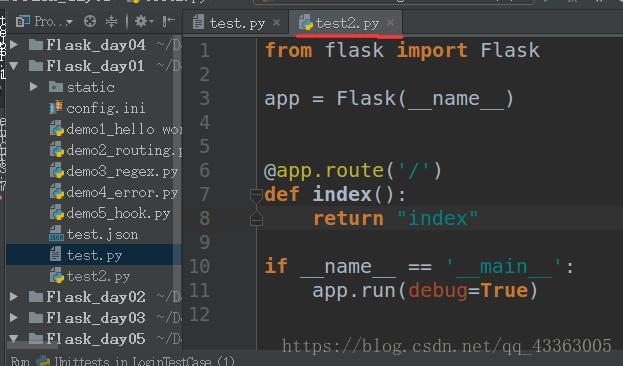The height and width of the screenshot is (366, 623).
Task: Expand the static folder
Action: pos(34,87)
